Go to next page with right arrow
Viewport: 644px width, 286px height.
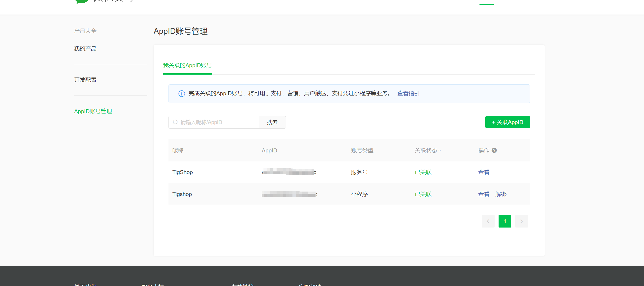point(521,221)
